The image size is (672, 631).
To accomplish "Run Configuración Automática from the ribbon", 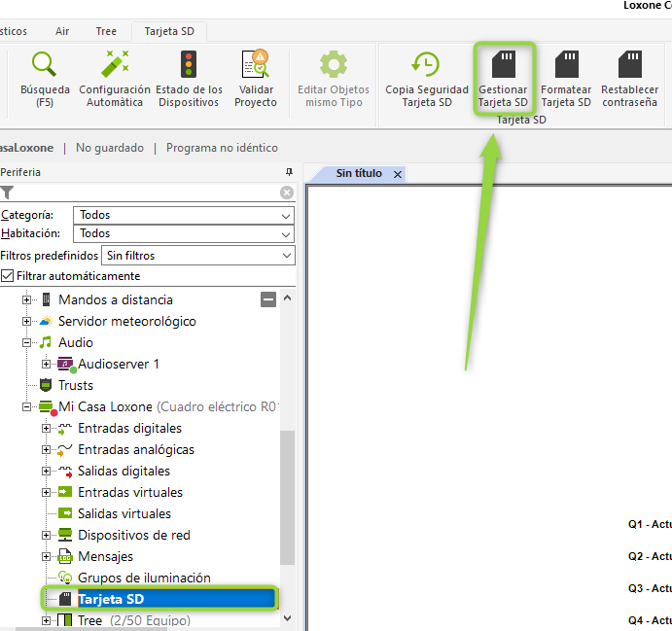I will (115, 65).
